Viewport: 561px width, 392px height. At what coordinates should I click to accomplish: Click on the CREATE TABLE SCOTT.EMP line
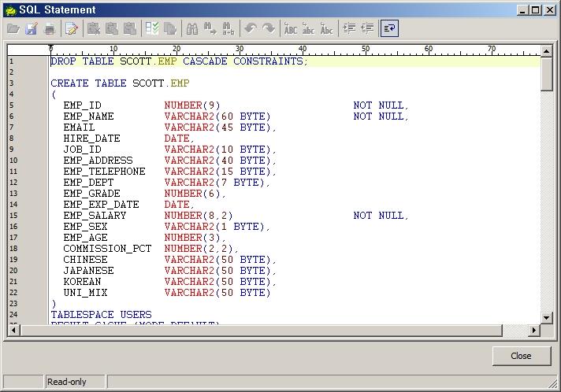pyautogui.click(x=120, y=83)
